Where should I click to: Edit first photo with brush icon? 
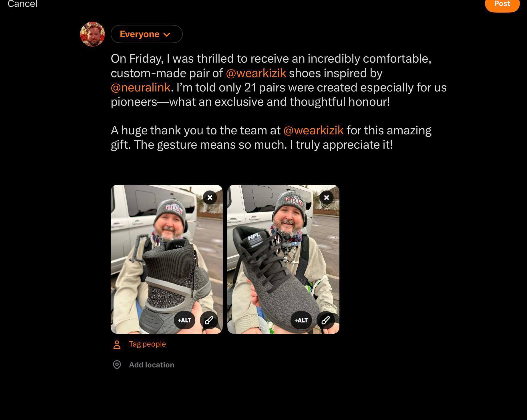coord(209,320)
